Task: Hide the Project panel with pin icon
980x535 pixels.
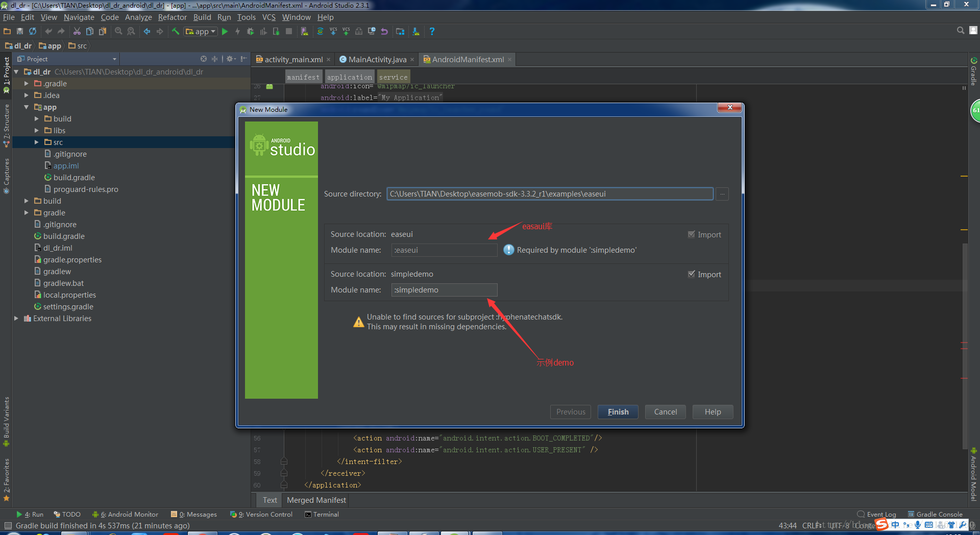Action: (x=244, y=59)
